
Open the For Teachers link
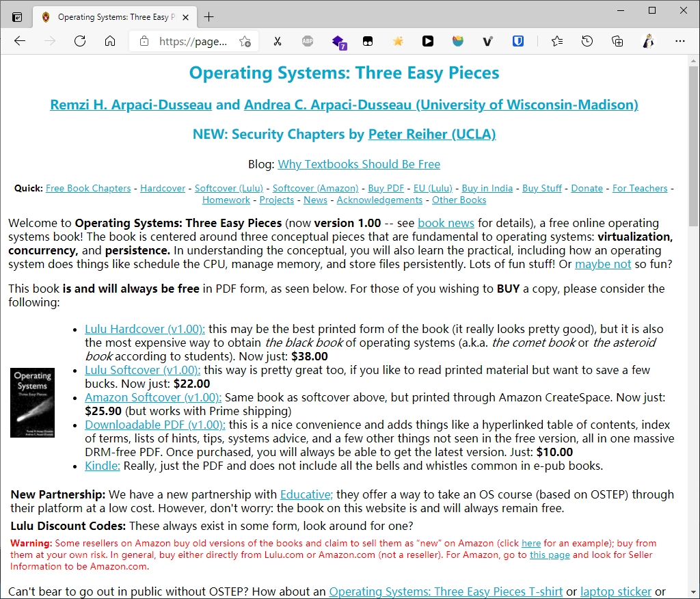pyautogui.click(x=640, y=188)
